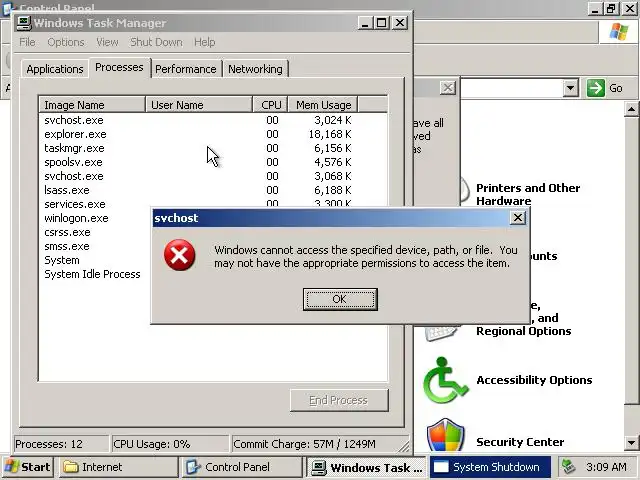Switch to Internet folder taskbar button
Screen dimensions: 640x480
pyautogui.click(x=118, y=467)
